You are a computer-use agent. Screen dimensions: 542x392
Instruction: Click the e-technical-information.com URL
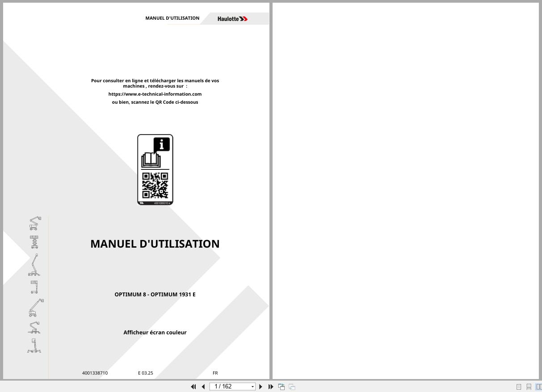coord(155,94)
